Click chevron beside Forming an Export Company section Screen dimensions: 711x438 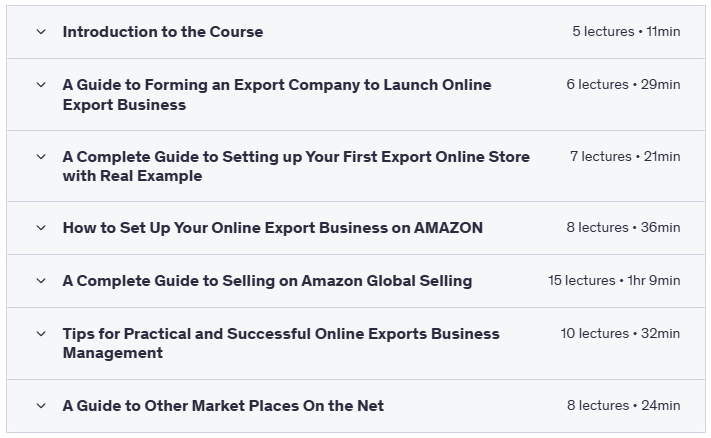pyautogui.click(x=41, y=85)
